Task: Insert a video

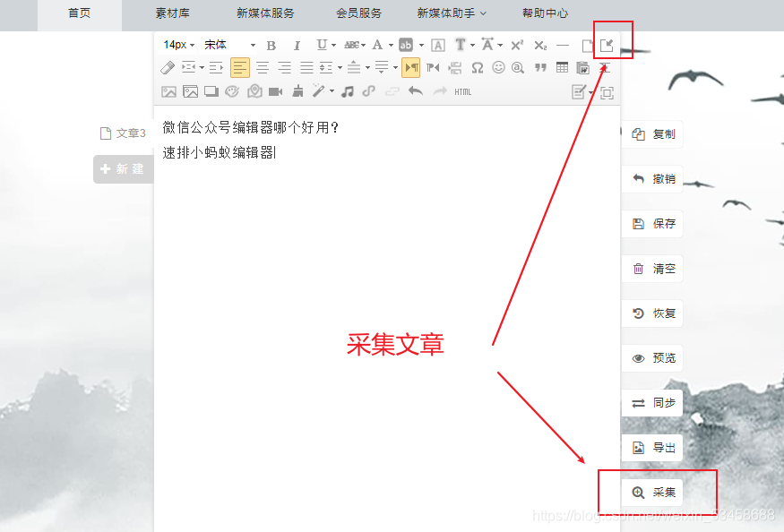Action: click(x=275, y=91)
